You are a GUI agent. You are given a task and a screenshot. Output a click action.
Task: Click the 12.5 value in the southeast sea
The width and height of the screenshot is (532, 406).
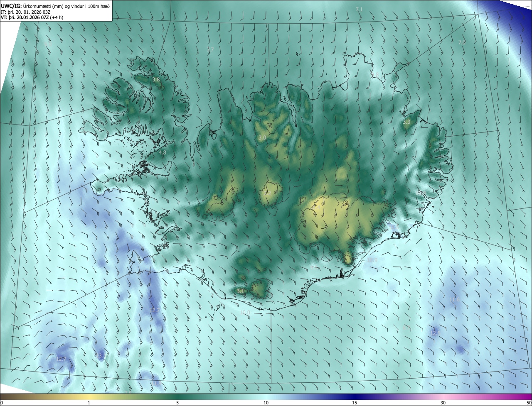[435, 333]
